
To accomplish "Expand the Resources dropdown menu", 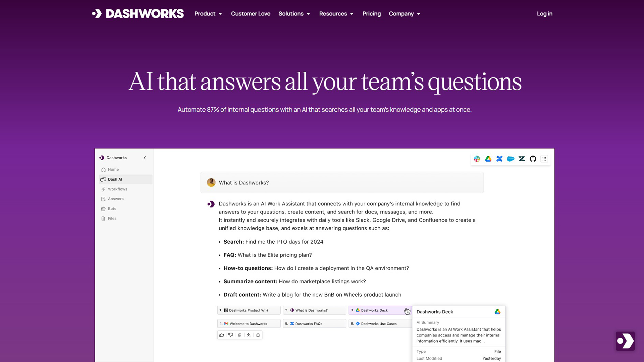I will (336, 14).
